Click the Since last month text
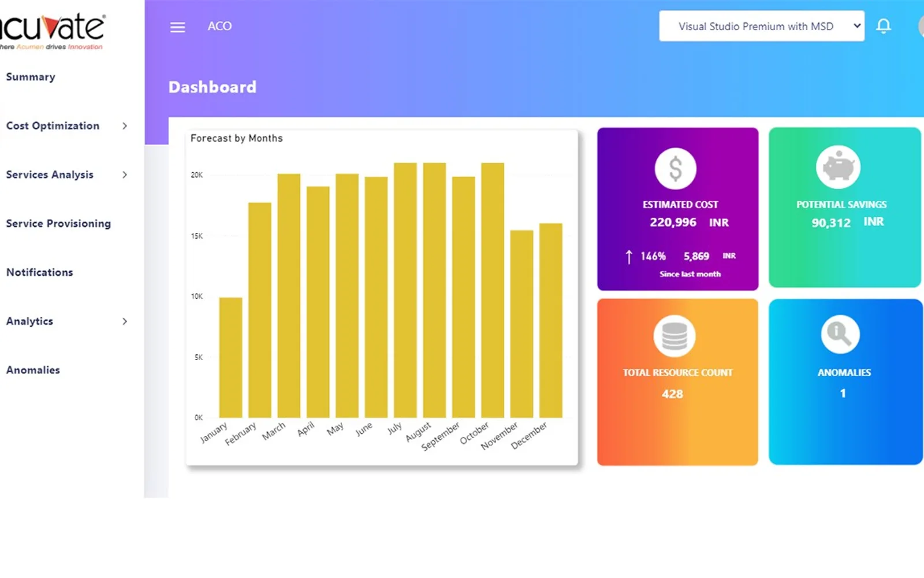 point(690,274)
